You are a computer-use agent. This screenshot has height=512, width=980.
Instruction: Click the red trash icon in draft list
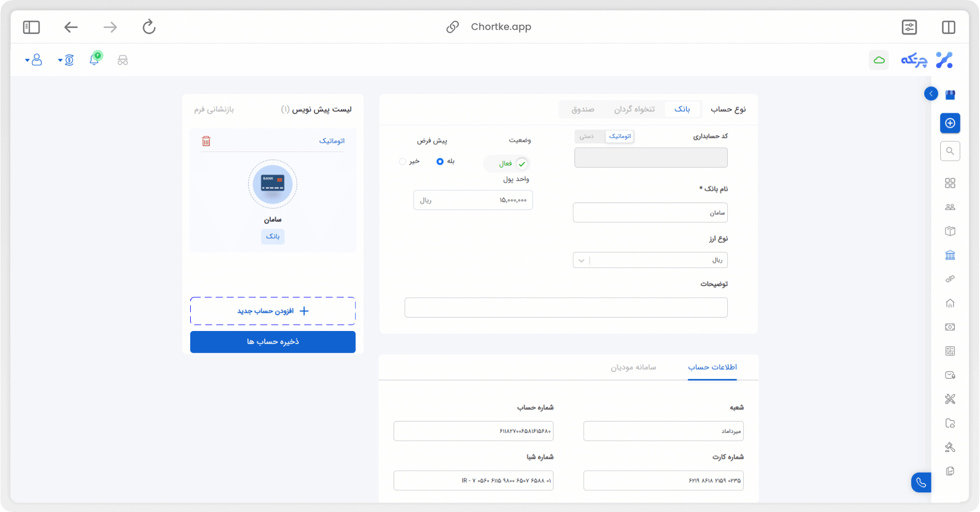[x=206, y=141]
